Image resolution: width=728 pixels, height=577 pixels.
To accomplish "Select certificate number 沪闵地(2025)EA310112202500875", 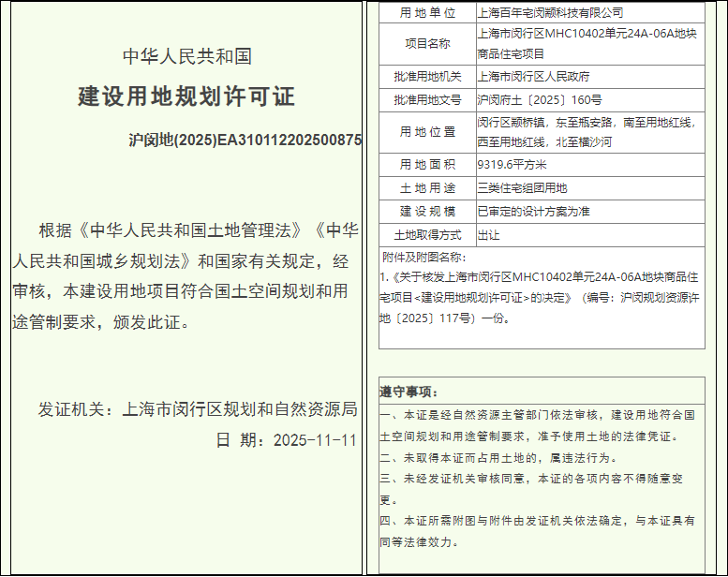I will click(x=245, y=140).
